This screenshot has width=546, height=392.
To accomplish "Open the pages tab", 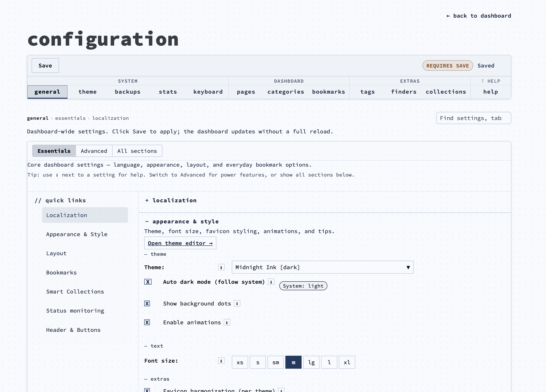I will pyautogui.click(x=246, y=92).
